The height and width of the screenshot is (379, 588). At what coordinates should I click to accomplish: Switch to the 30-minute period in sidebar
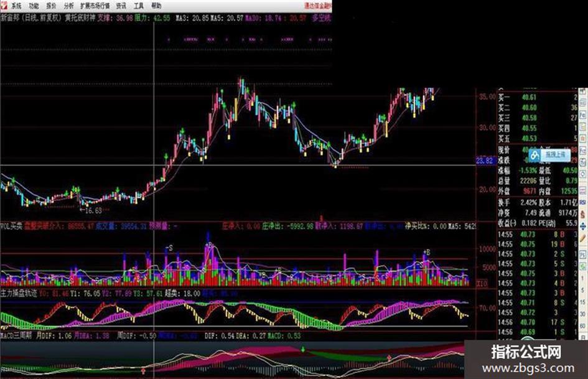coord(583,313)
